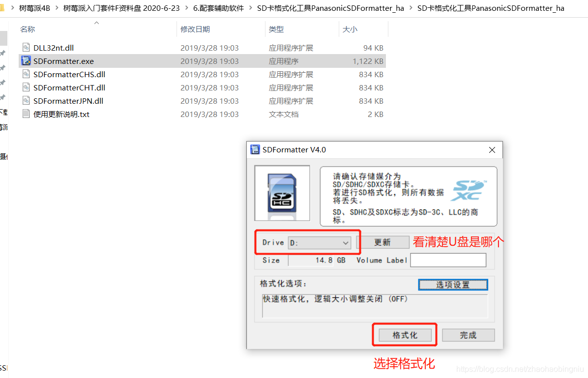The height and width of the screenshot is (378, 588).
Task: Sort files by 类型 column
Action: (276, 29)
